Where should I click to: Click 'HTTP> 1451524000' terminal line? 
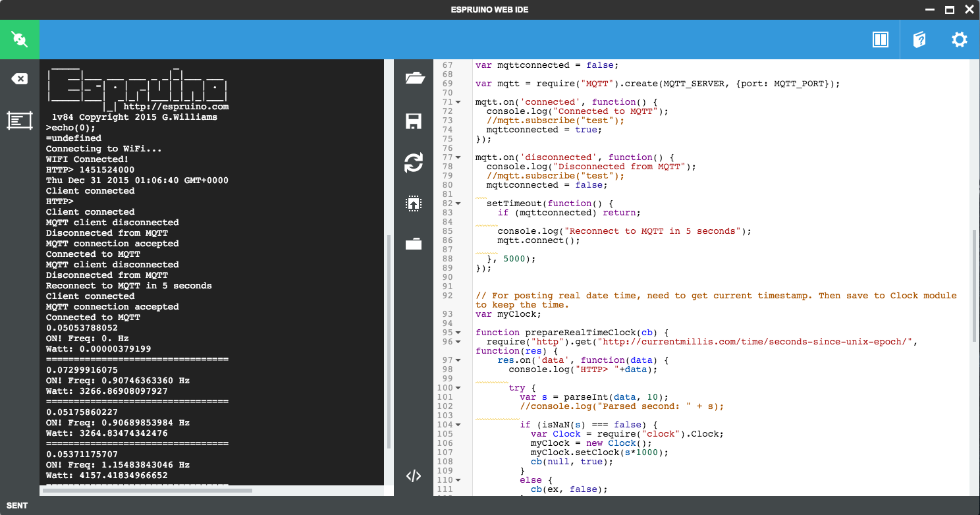pos(90,169)
